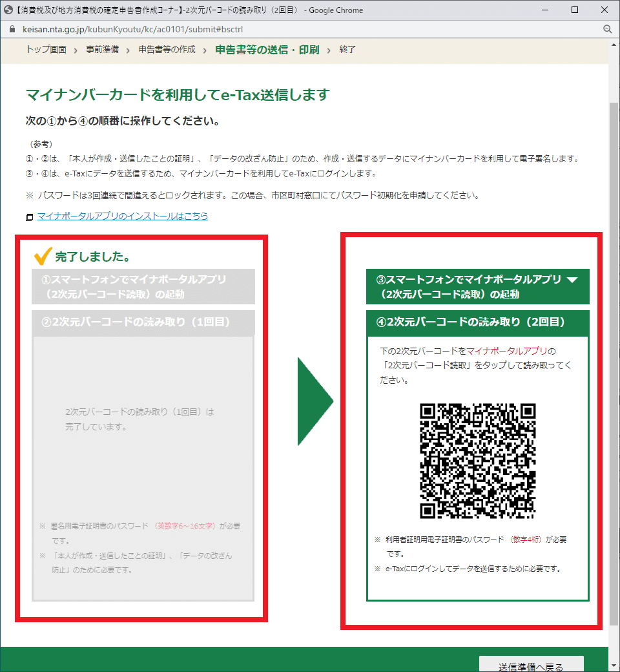Click the 送信準備へ戻る button
The image size is (620, 672).
[531, 665]
